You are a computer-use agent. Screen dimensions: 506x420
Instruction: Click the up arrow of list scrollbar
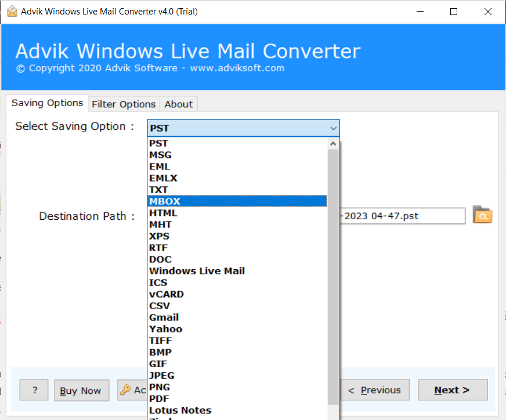point(333,143)
